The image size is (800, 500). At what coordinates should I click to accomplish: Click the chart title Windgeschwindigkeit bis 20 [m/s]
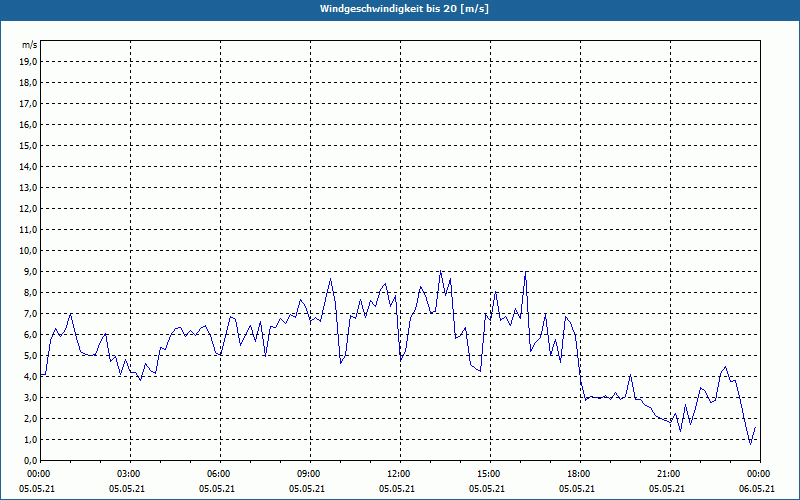(404, 9)
